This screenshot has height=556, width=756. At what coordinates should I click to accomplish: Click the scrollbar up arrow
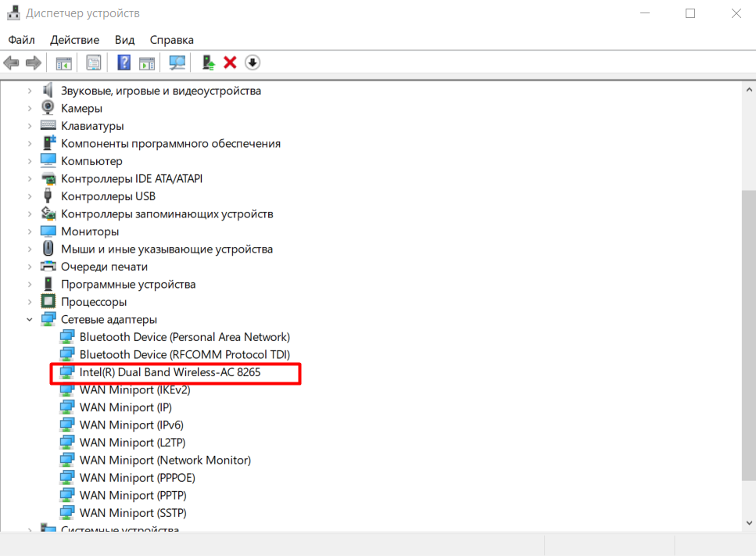pos(749,90)
